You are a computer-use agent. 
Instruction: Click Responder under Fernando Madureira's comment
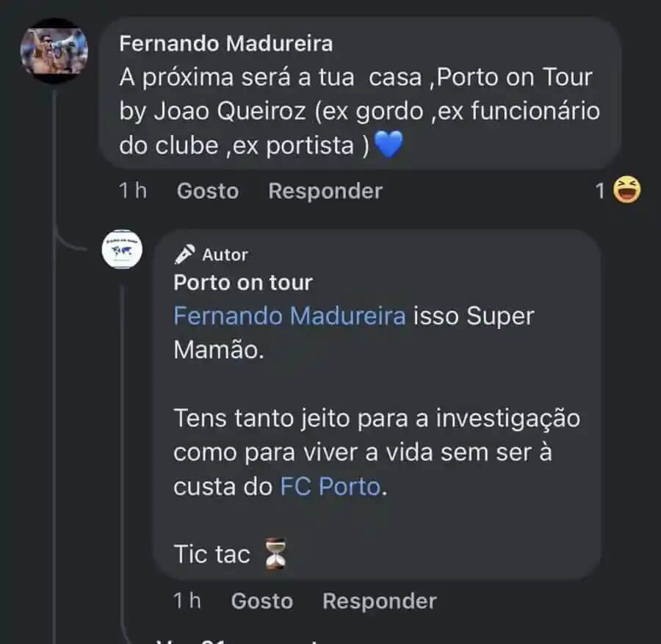coord(325,191)
